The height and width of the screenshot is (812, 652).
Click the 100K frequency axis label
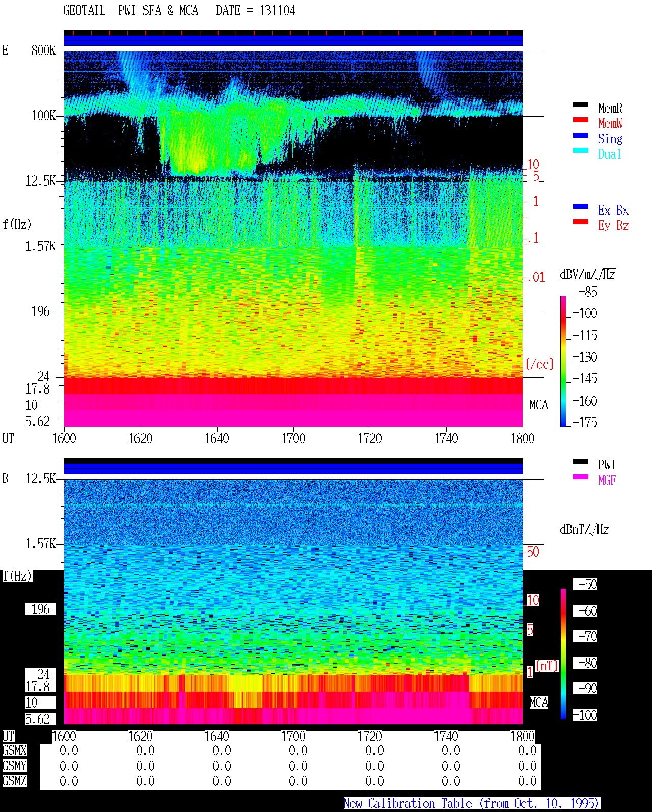click(43, 116)
